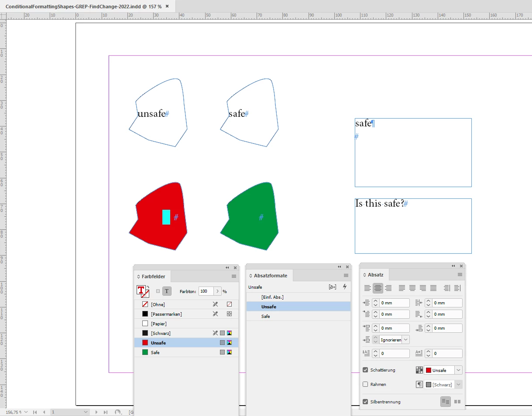Expand or collapse the Farbfelder tab cycle arrows
532x416 pixels.
click(x=138, y=276)
